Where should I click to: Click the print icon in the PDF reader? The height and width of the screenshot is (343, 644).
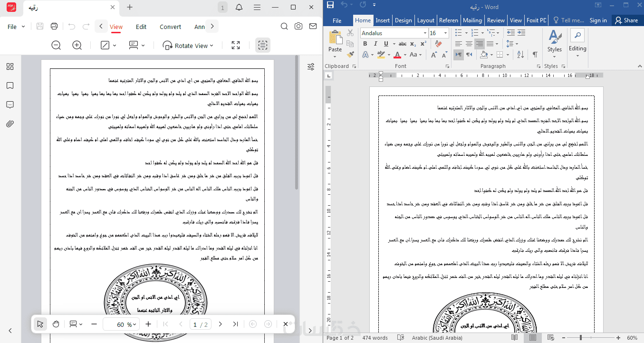pos(54,26)
